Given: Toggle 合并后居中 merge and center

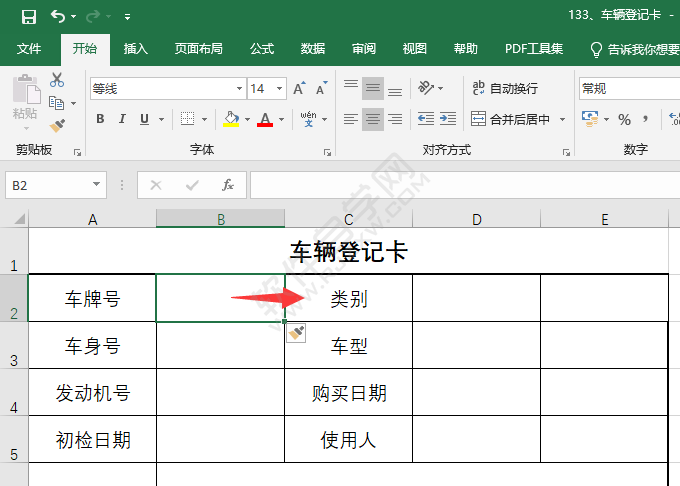Looking at the screenshot, I should [511, 119].
